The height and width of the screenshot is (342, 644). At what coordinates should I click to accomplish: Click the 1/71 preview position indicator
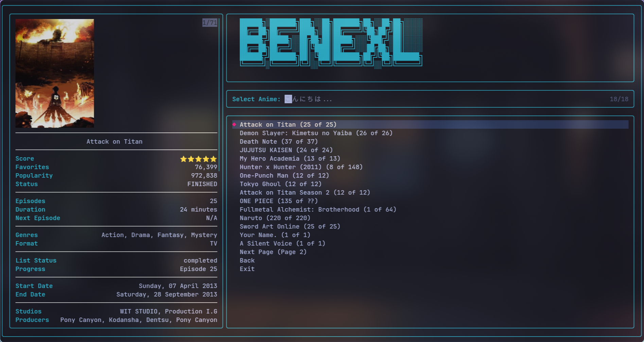[210, 23]
